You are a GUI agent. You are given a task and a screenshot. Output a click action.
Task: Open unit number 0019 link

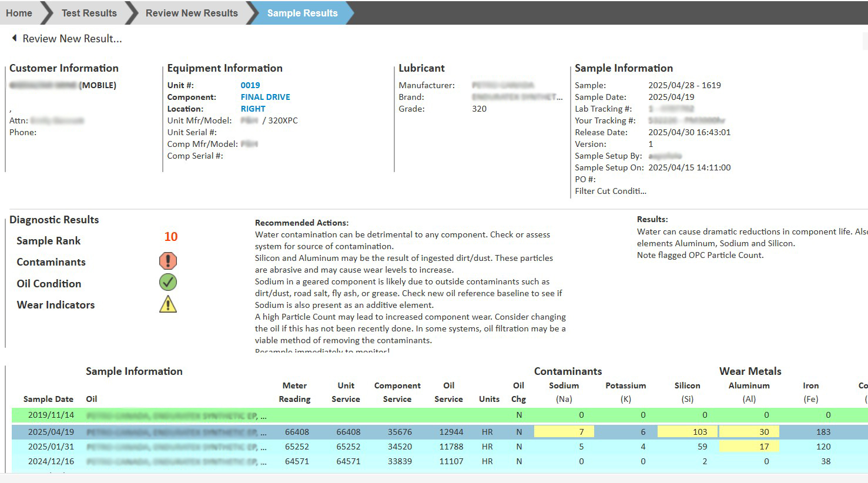click(250, 85)
